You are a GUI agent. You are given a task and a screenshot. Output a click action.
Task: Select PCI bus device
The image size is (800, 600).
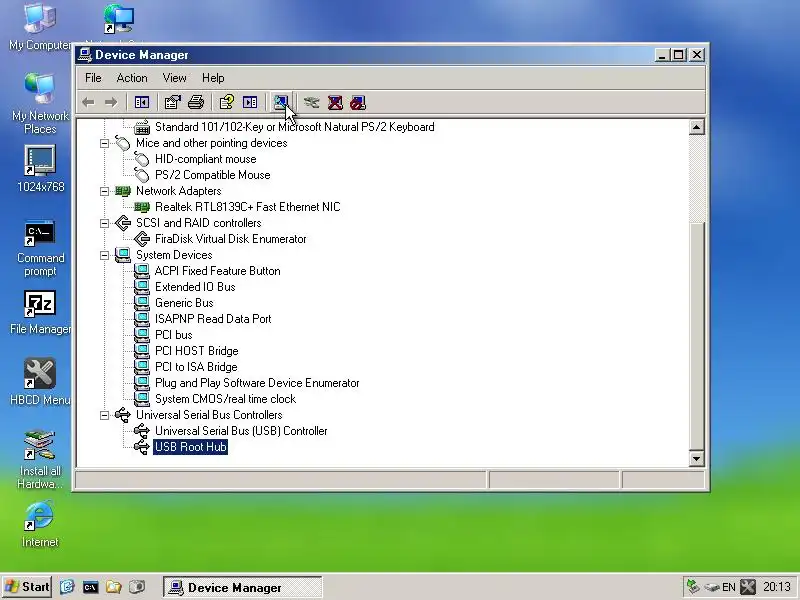(x=173, y=335)
